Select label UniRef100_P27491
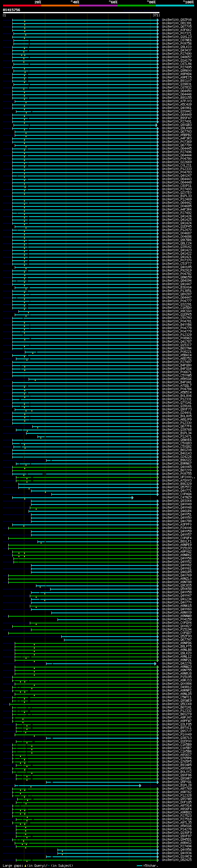The image size is (197, 868). (x=177, y=121)
